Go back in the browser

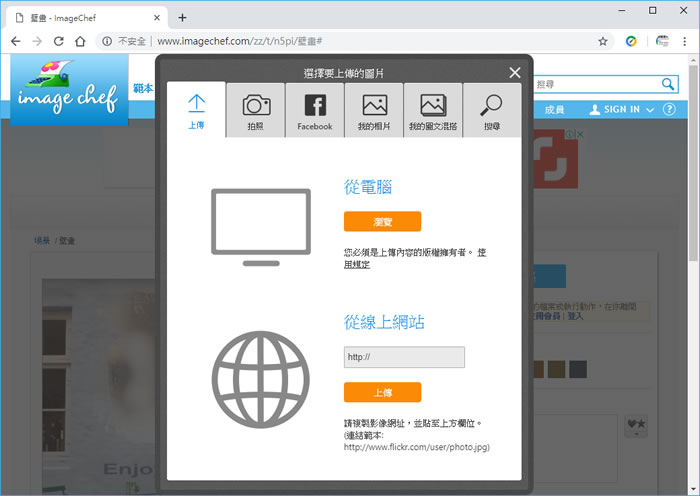tap(16, 42)
